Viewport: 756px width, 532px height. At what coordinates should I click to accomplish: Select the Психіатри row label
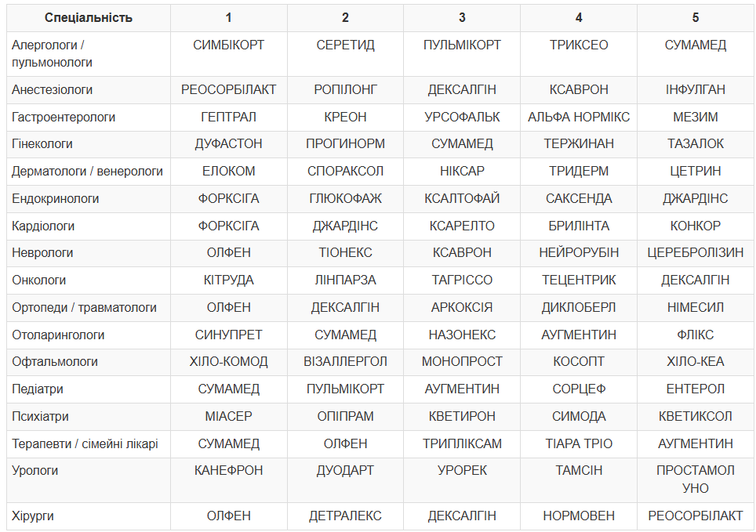(x=89, y=416)
